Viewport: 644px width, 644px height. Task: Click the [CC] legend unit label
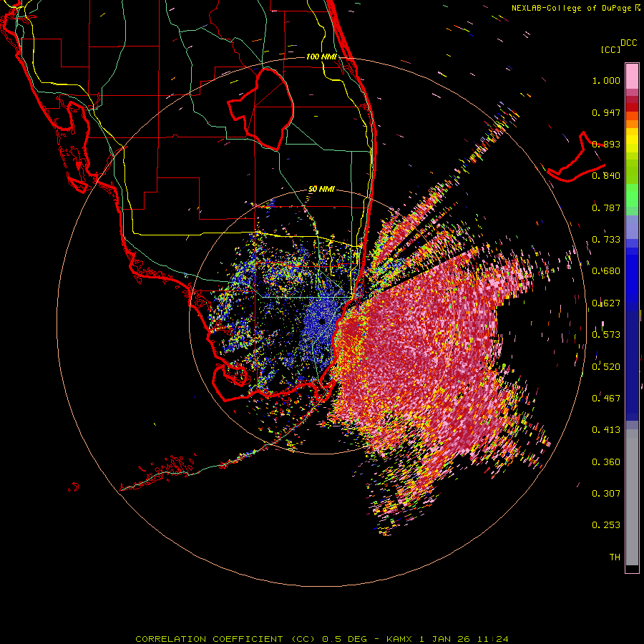tap(610, 49)
